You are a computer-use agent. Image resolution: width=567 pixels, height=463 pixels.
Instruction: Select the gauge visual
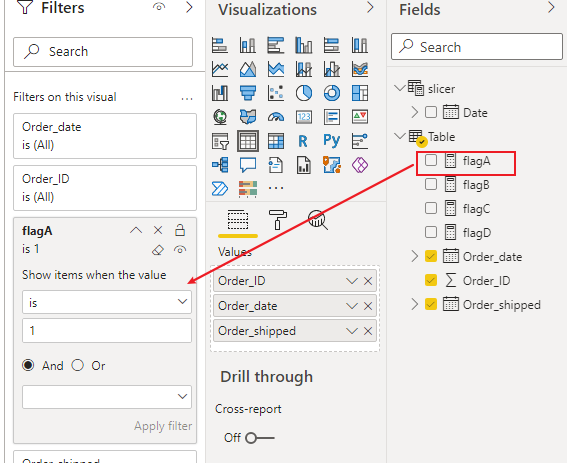click(x=276, y=117)
